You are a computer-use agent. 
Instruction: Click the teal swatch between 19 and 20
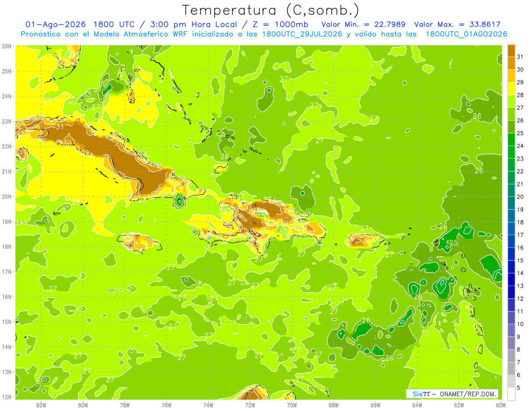click(512, 203)
